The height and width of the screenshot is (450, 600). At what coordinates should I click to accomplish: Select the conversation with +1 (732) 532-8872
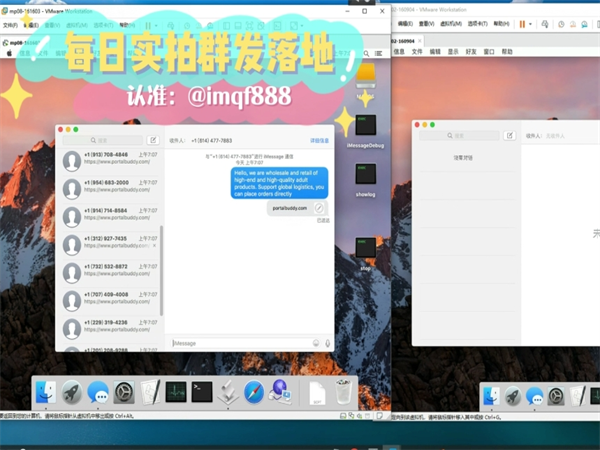(109, 270)
